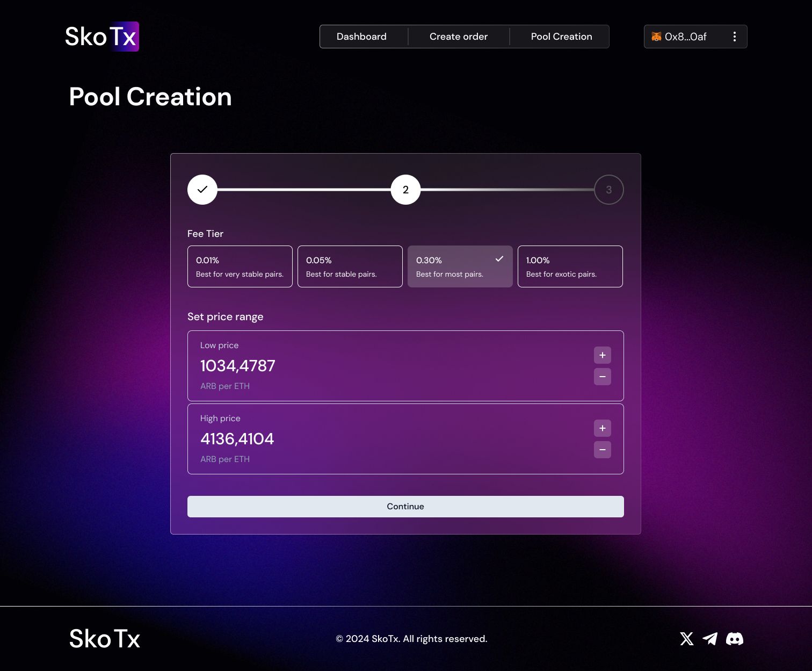Click the Fee Tier label

(205, 234)
